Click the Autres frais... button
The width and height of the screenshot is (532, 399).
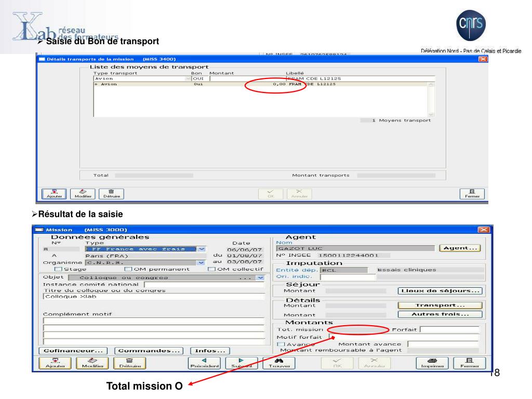pos(440,314)
